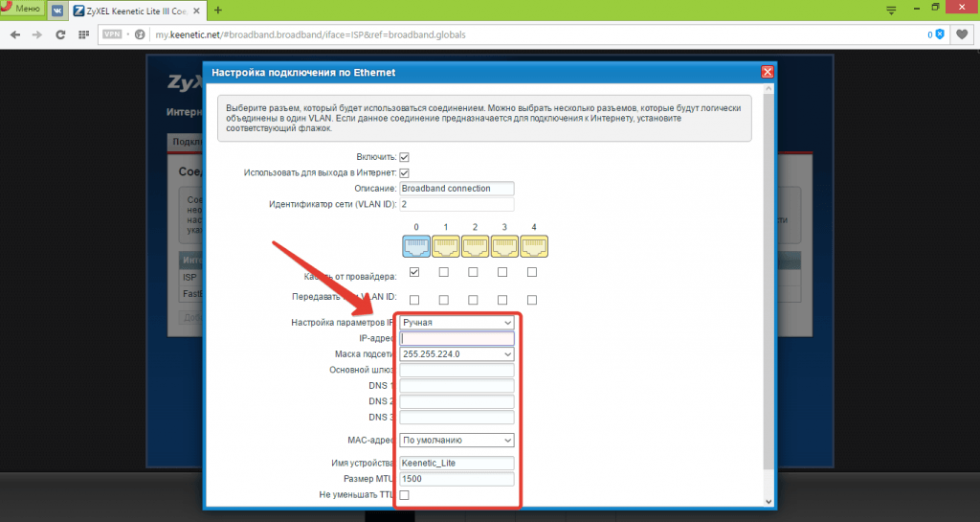This screenshot has width=980, height=522.
Task: Click the 'Основной шлюз' gateway input field
Action: pos(457,370)
